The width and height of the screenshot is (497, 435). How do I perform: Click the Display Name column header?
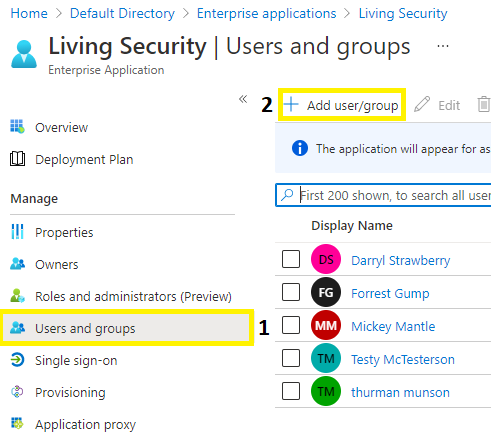pos(352,226)
